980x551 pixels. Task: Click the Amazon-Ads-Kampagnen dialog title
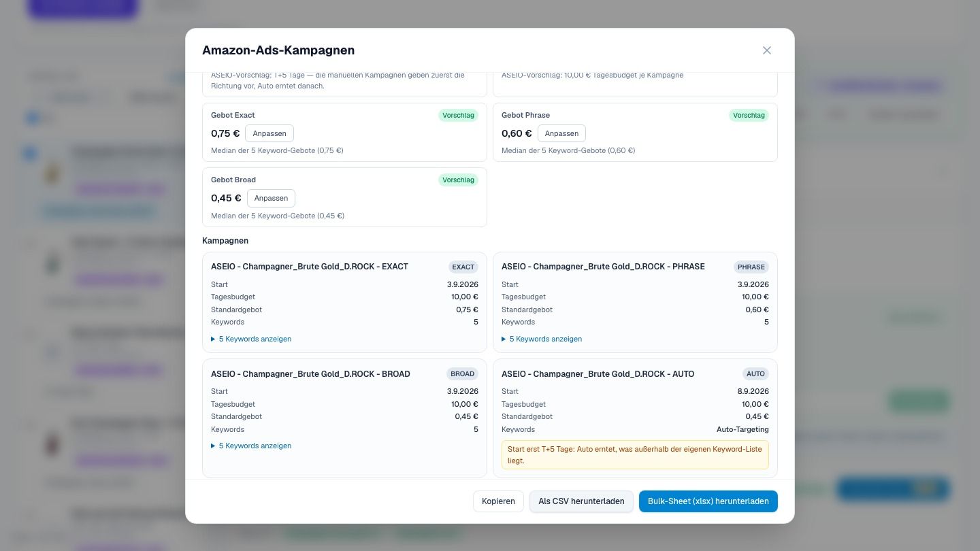[278, 50]
